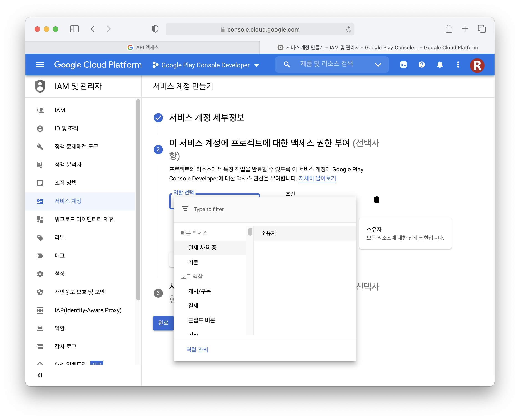Select 기본 category in role list

(x=193, y=262)
